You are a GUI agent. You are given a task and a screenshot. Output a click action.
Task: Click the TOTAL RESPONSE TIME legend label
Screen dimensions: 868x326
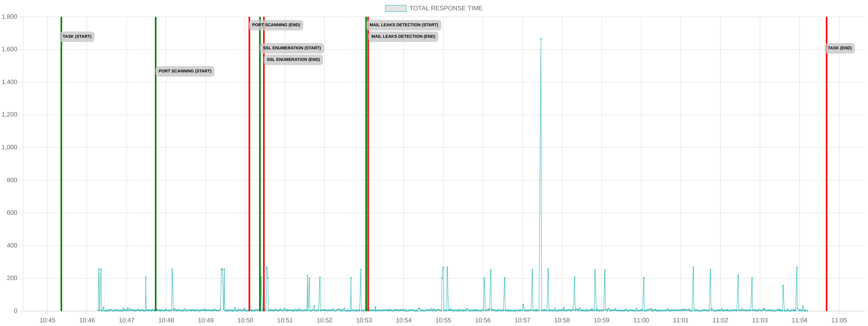coord(446,8)
